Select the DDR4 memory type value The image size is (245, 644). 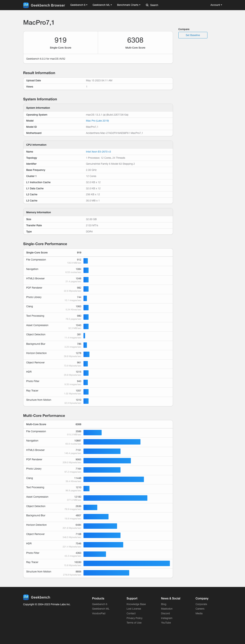[89, 232]
